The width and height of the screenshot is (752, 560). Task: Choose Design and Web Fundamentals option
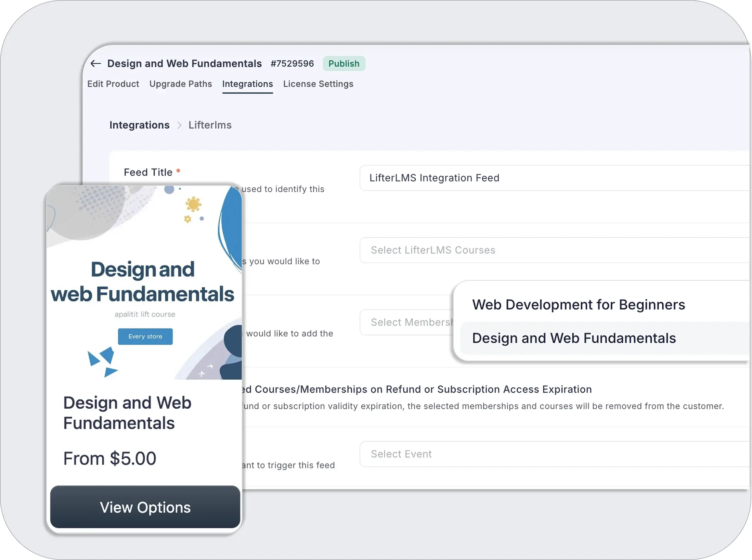click(x=574, y=338)
